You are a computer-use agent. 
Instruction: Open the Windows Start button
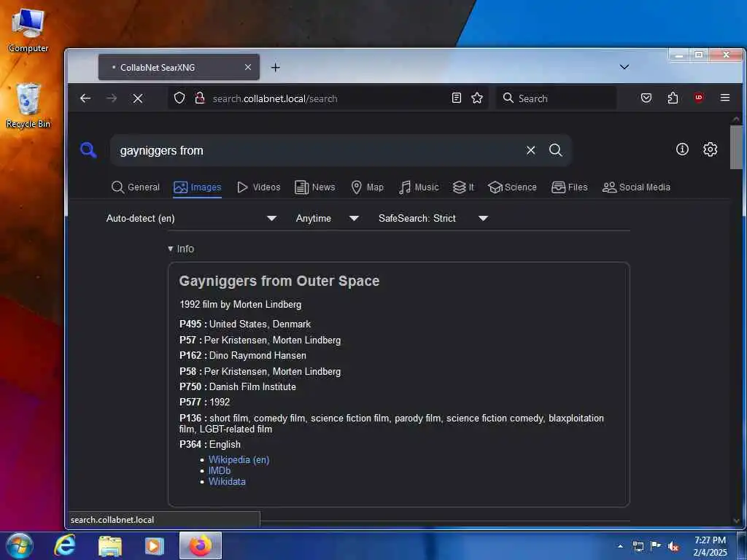[20, 545]
